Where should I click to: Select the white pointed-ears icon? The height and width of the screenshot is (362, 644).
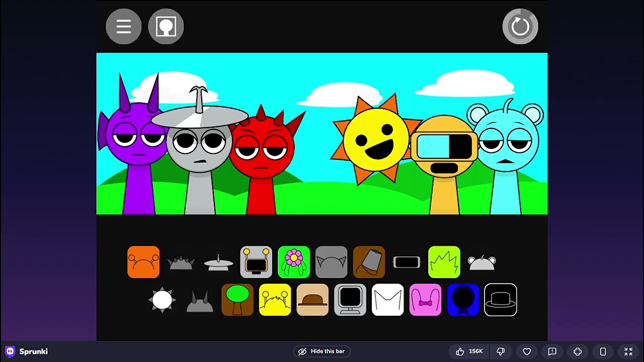pyautogui.click(x=387, y=300)
